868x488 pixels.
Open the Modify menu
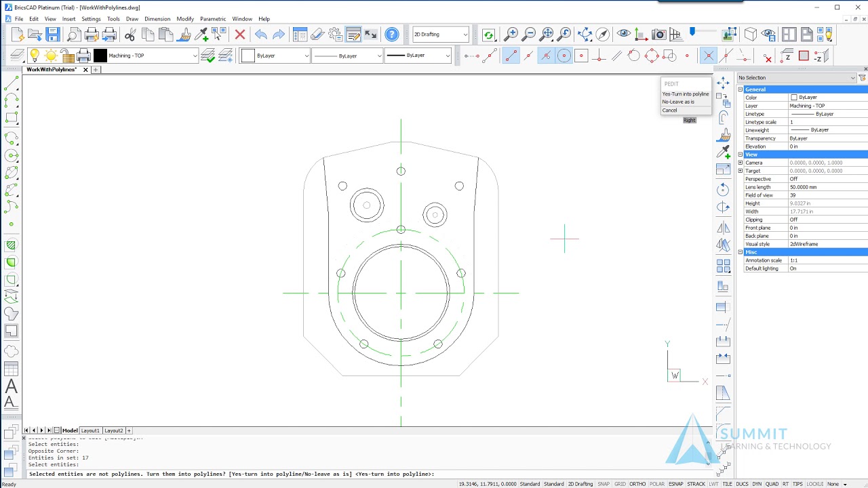click(185, 19)
